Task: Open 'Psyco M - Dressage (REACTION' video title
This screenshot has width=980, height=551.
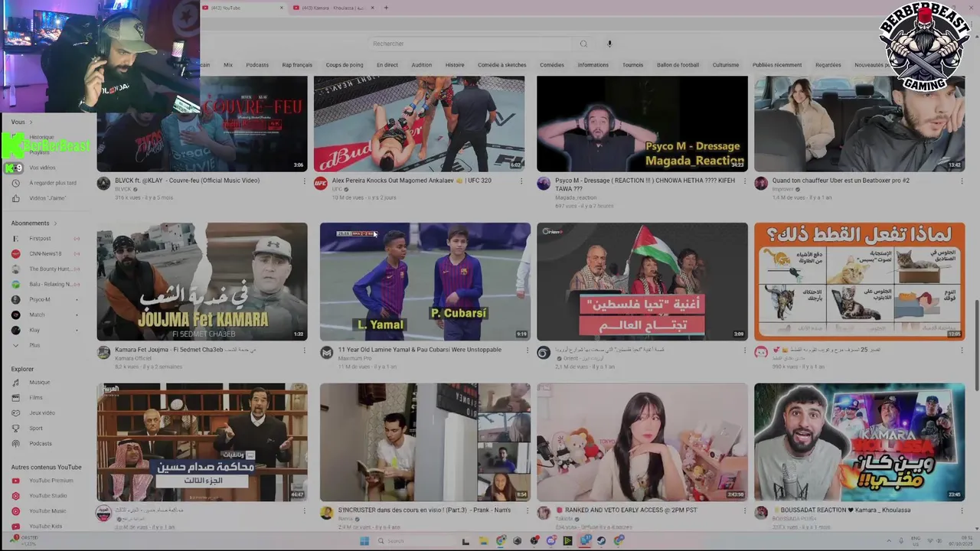Action: coord(645,184)
